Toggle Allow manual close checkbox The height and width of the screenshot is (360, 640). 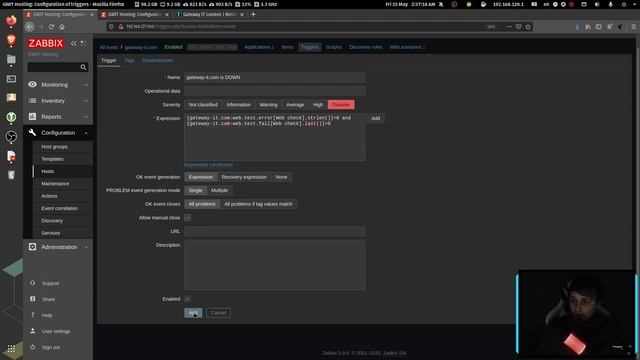pos(187,218)
